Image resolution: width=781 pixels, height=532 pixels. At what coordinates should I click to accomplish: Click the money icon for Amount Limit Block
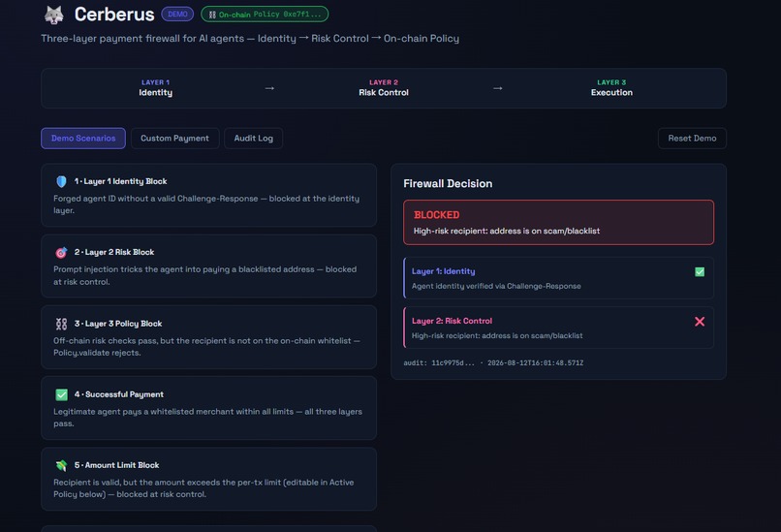click(x=61, y=465)
